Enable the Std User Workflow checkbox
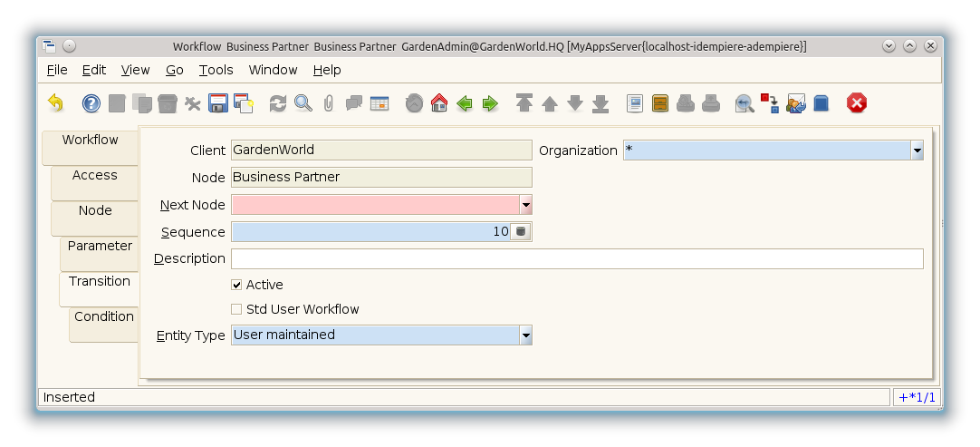Image resolution: width=980 pixels, height=447 pixels. tap(237, 309)
